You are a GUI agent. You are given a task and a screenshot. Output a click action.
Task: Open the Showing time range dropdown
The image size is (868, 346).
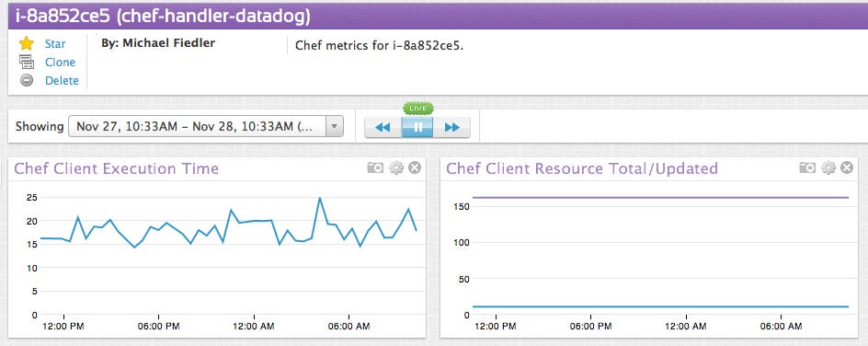[205, 127]
